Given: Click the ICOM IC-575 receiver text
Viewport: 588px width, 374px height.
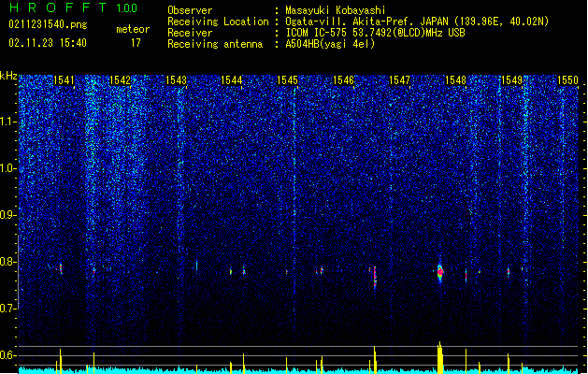Looking at the screenshot, I should point(375,33).
